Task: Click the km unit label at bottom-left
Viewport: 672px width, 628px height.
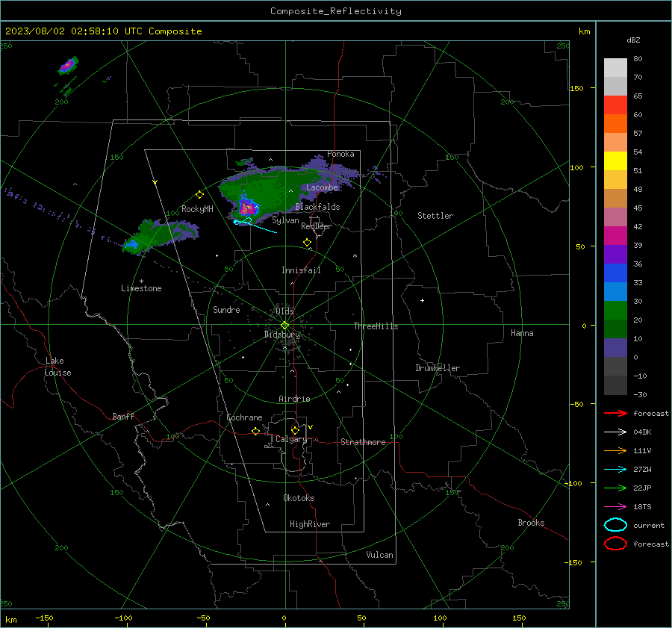Action: 10,620
